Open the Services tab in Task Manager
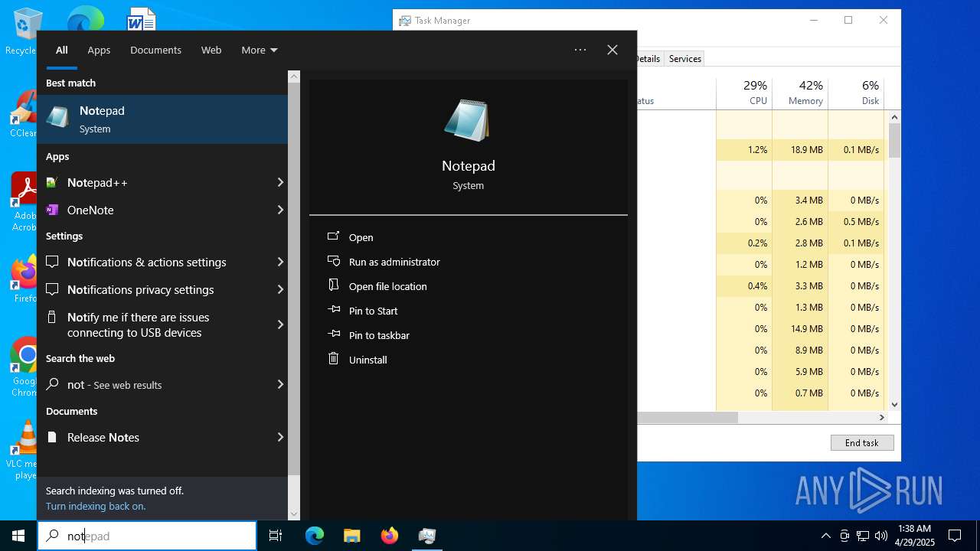The height and width of the screenshot is (551, 980). pos(684,58)
